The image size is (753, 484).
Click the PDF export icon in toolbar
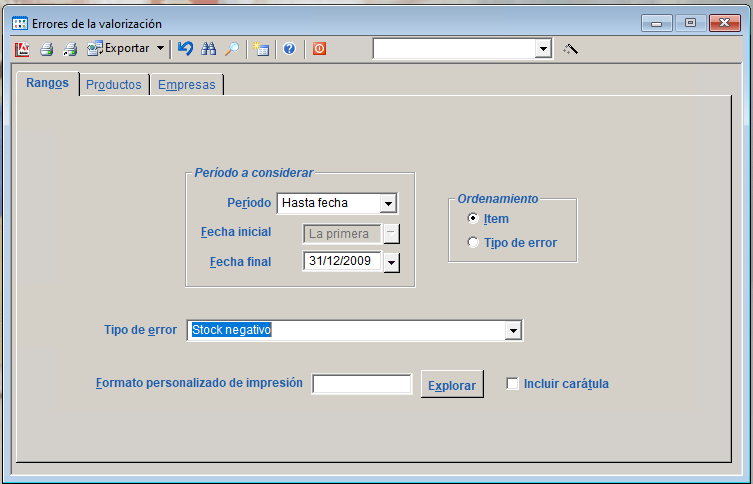23,48
